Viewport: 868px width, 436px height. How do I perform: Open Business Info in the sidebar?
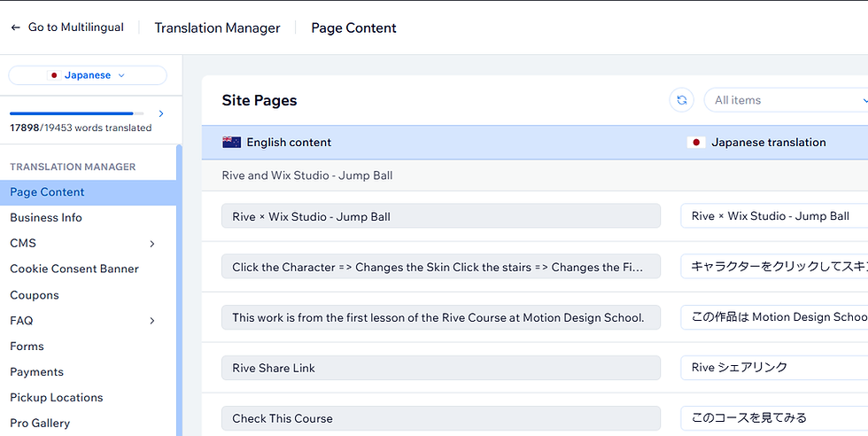[46, 218]
